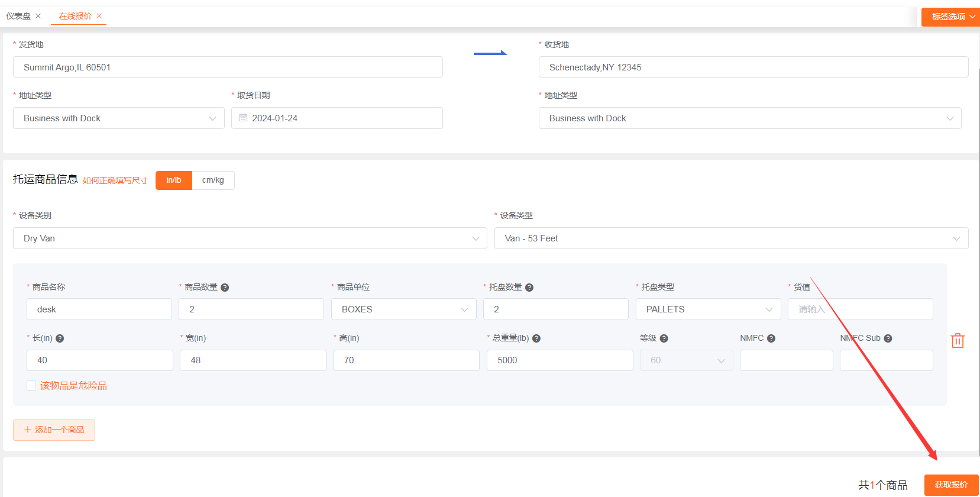
Task: Click help icon beside 长(in) label
Action: point(60,338)
